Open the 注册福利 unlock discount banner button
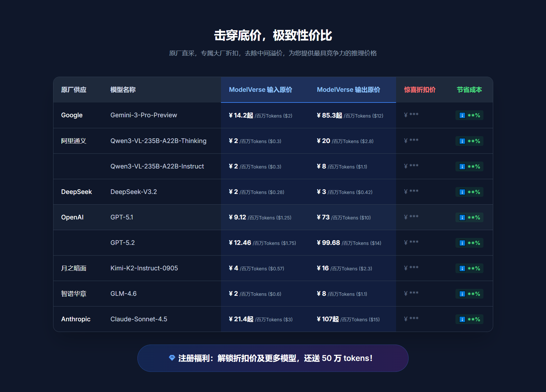 273,358
